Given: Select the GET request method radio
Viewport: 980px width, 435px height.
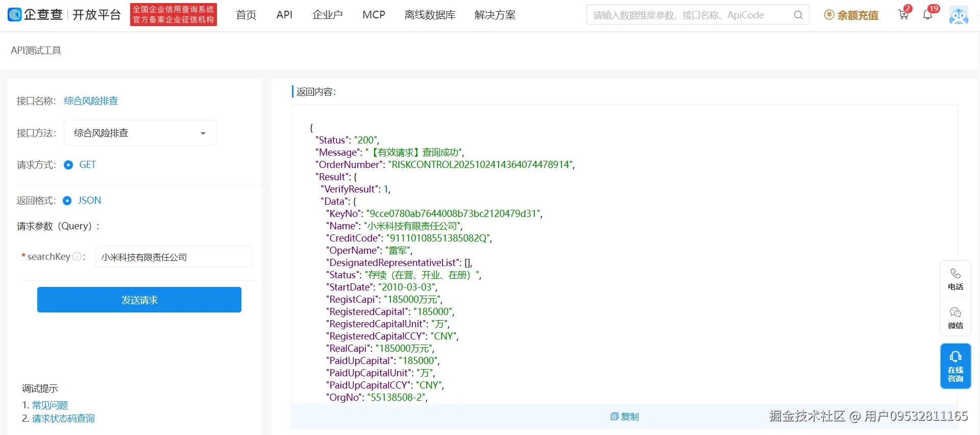Looking at the screenshot, I should (68, 165).
